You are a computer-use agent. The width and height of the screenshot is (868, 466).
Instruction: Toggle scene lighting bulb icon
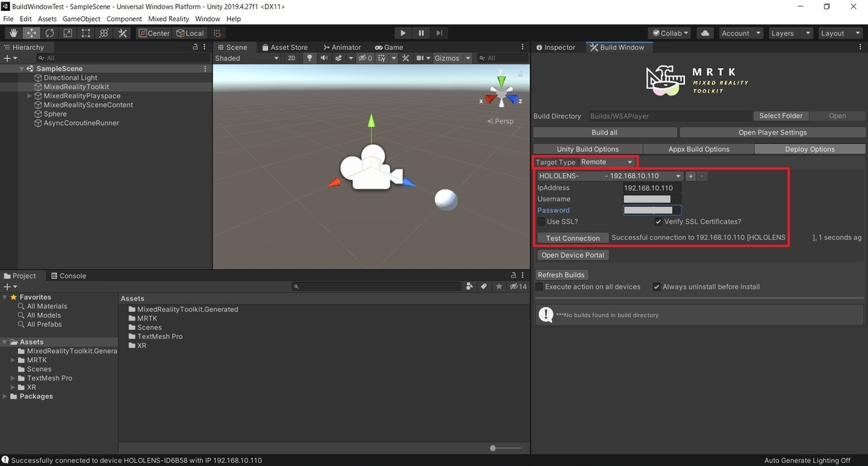[310, 58]
